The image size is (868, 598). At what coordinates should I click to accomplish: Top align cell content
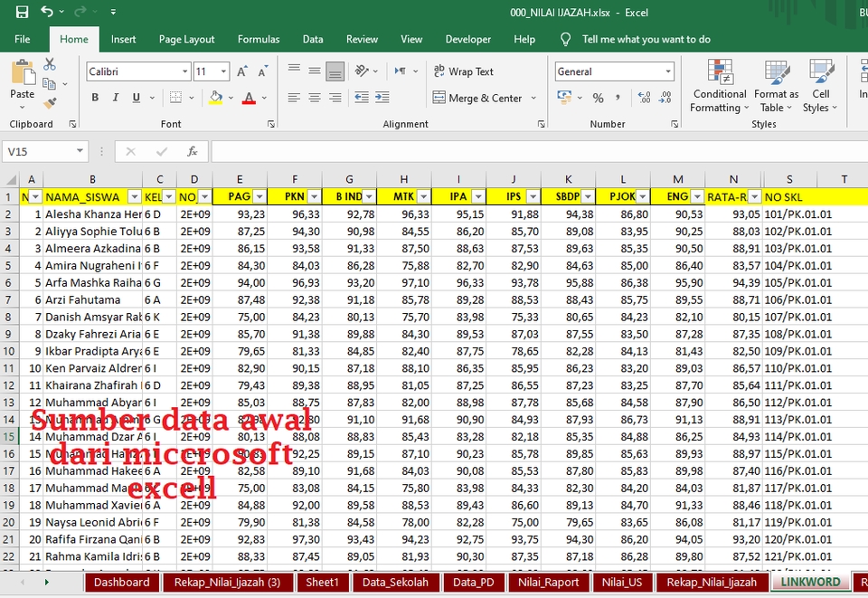coord(294,71)
